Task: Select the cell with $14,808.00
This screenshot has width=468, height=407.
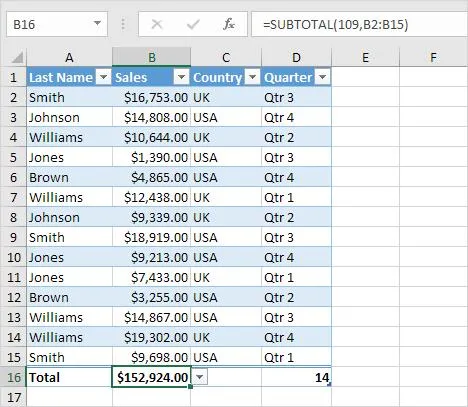Action: pos(152,117)
